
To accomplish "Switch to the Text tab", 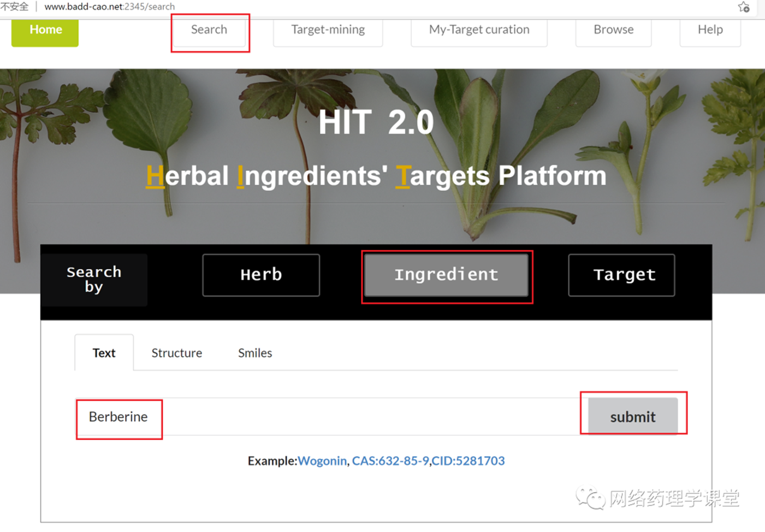I will [104, 353].
